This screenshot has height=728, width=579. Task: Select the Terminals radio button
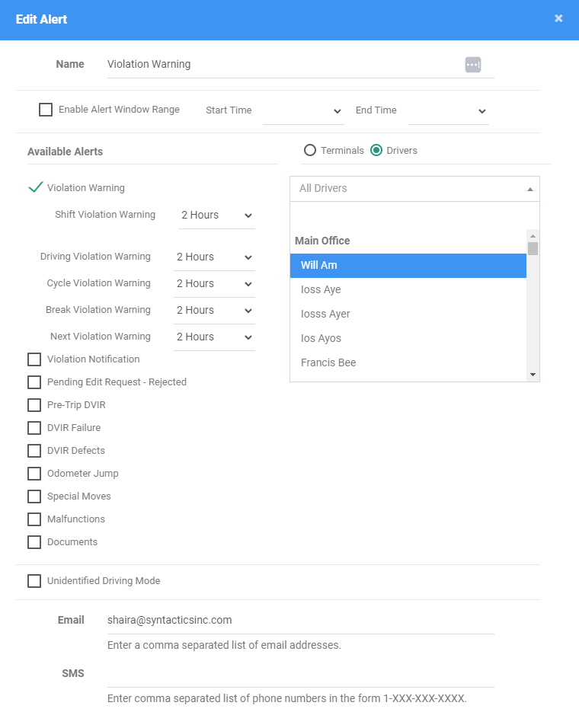pyautogui.click(x=310, y=150)
